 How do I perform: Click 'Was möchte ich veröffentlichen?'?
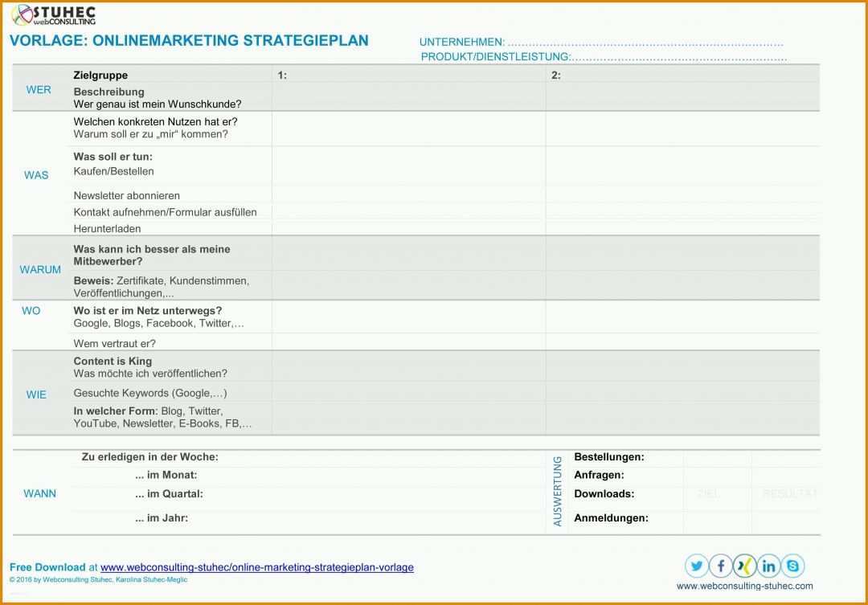pyautogui.click(x=150, y=374)
